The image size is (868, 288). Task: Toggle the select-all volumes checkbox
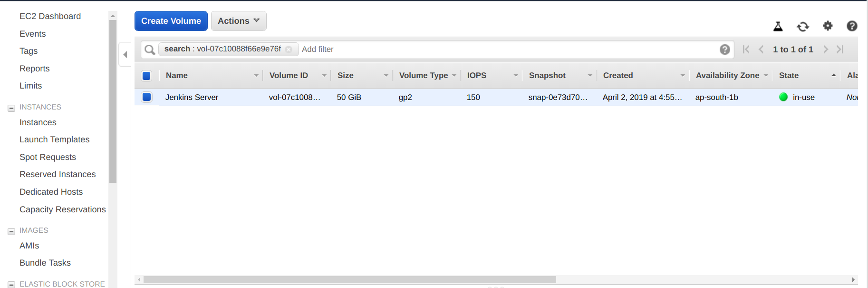(146, 76)
